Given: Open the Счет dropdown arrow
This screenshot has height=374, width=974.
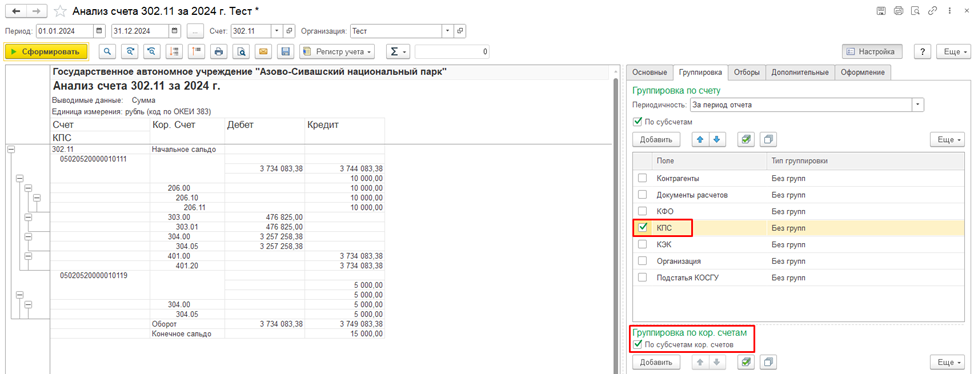Looking at the screenshot, I should tap(277, 30).
